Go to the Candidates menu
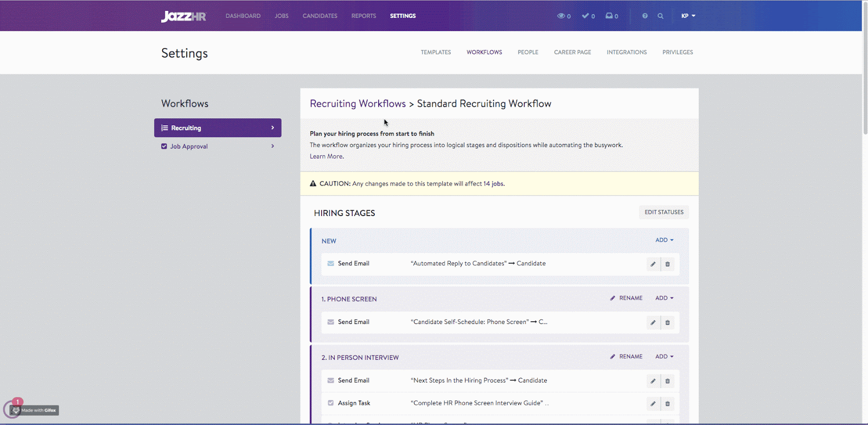Image resolution: width=868 pixels, height=425 pixels. click(320, 16)
